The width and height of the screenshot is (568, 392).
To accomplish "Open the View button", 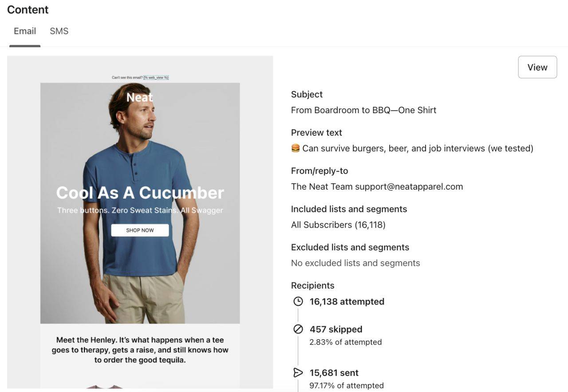I will (537, 67).
